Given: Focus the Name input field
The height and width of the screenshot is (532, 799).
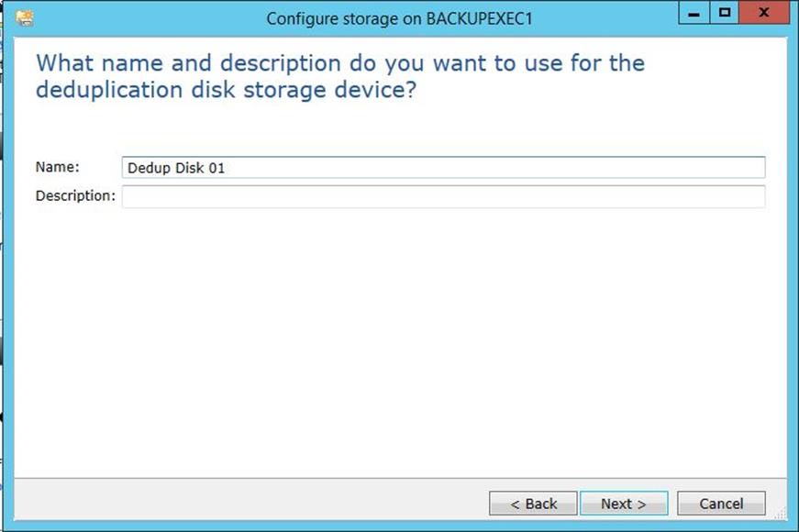Looking at the screenshot, I should 443,168.
